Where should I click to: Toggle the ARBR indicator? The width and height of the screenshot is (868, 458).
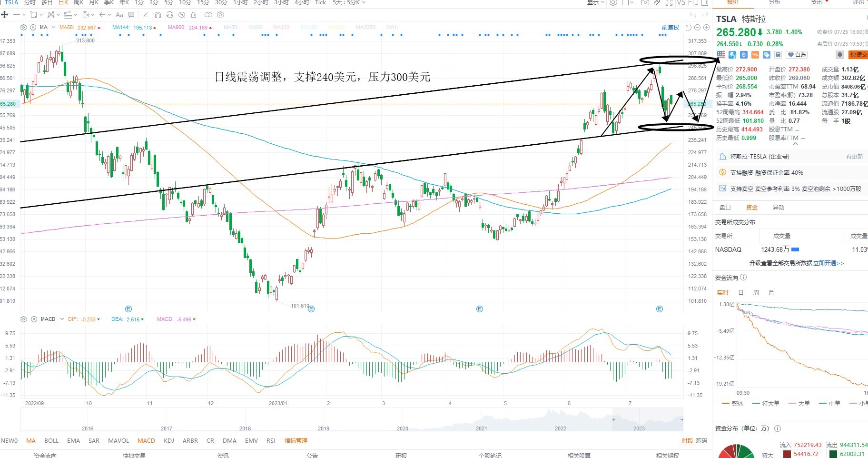(190, 441)
